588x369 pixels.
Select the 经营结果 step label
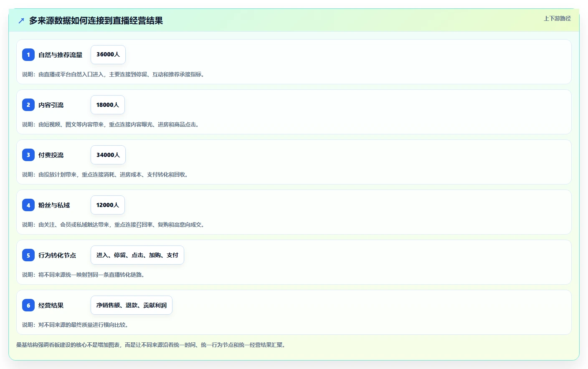[x=51, y=305]
